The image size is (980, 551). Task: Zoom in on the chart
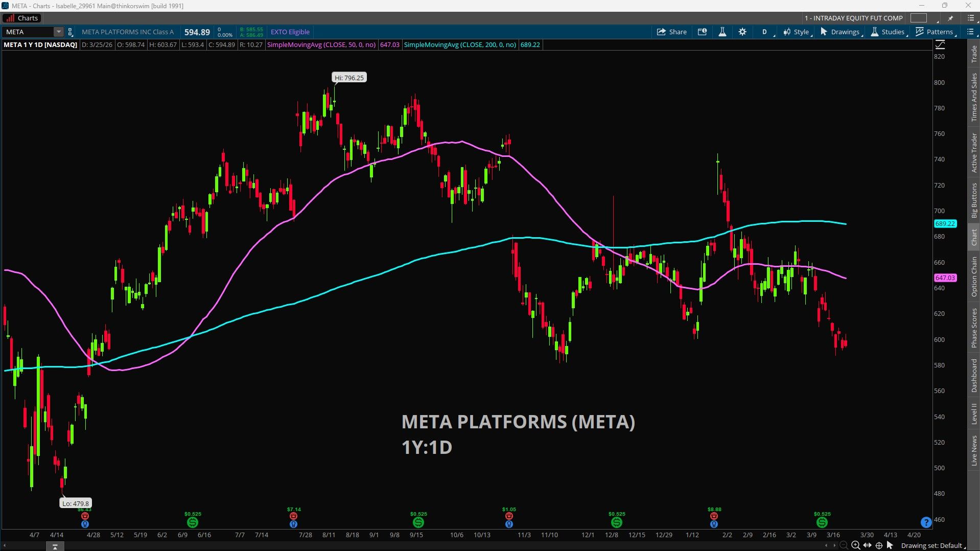[x=856, y=545]
